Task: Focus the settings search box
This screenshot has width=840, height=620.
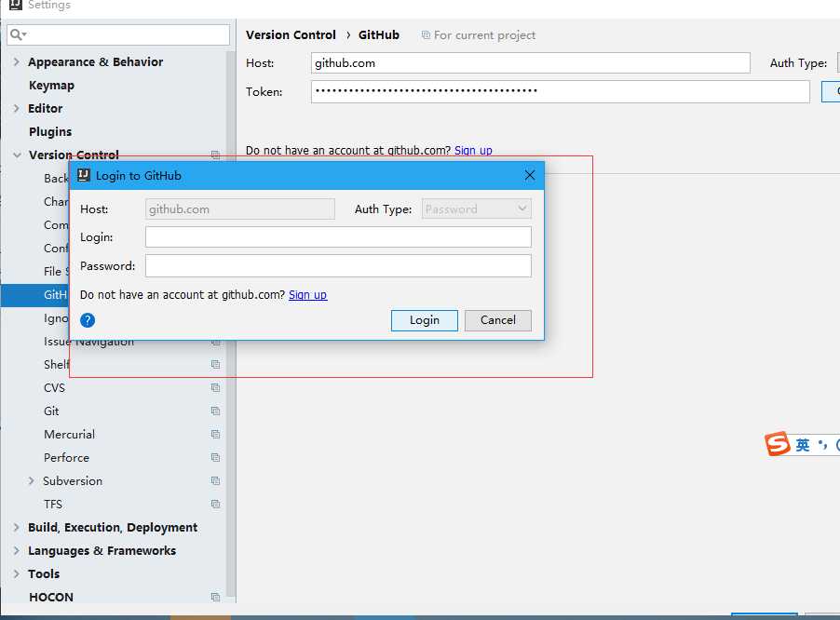Action: (x=118, y=34)
